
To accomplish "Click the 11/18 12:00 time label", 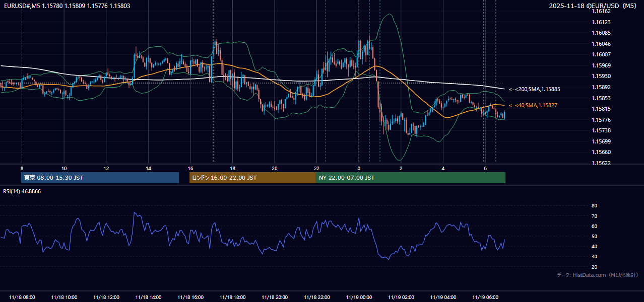I will point(106,297).
